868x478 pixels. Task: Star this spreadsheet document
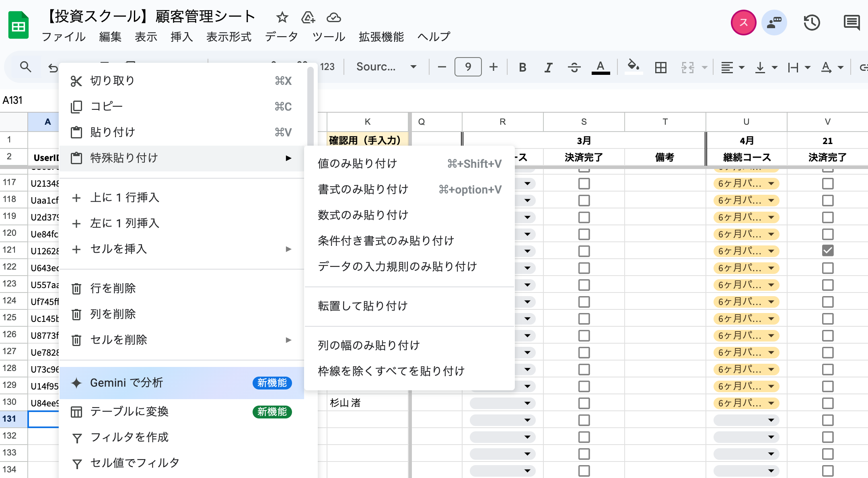click(x=282, y=17)
